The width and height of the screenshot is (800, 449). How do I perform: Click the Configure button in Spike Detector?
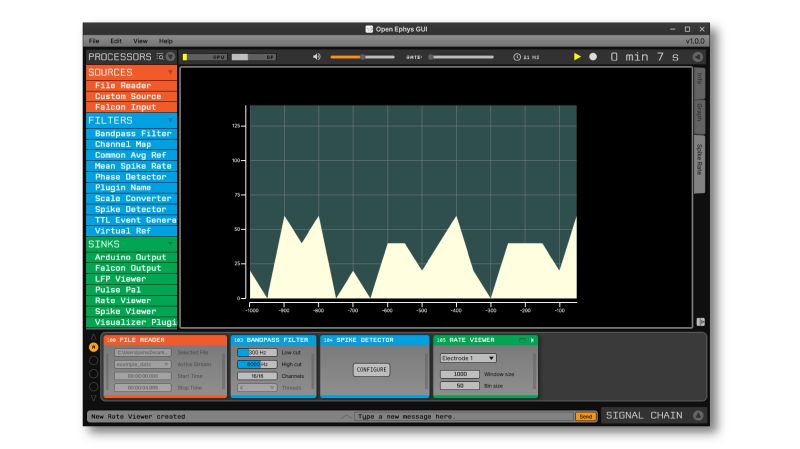pos(371,369)
